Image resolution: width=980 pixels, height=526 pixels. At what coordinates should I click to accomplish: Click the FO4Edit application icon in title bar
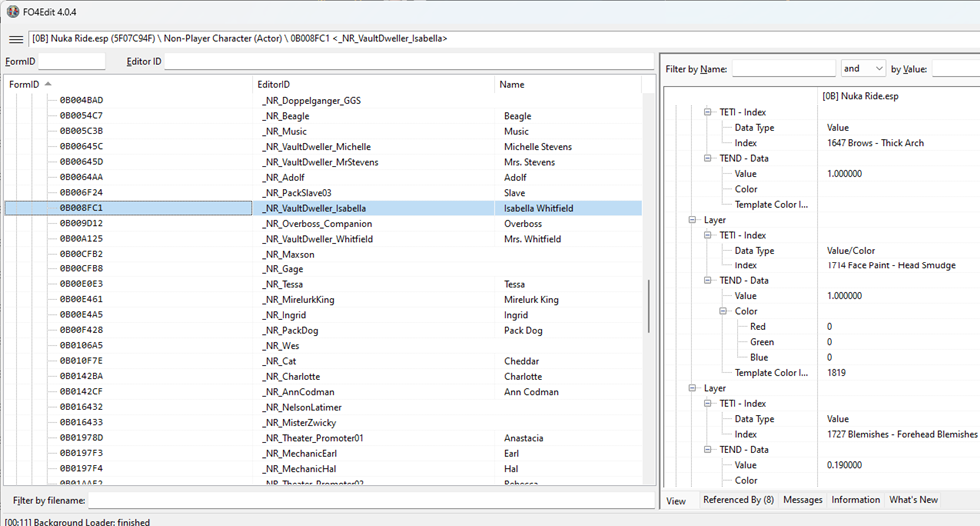coord(13,11)
